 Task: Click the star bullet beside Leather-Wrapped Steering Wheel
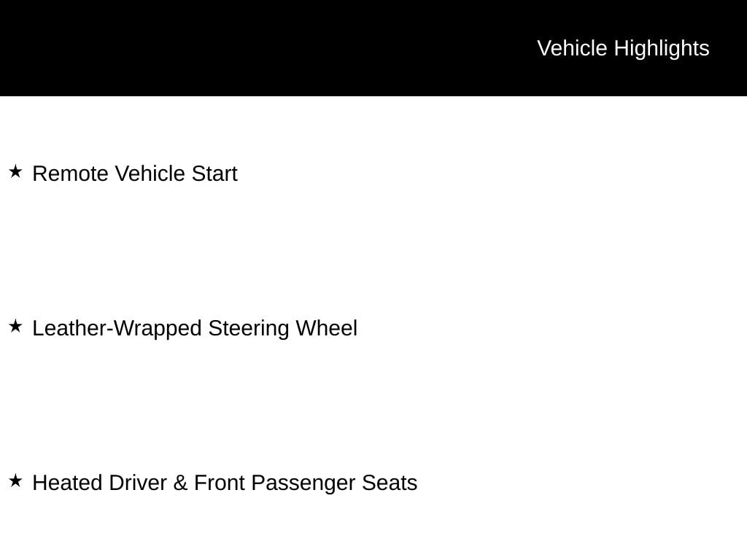point(15,327)
